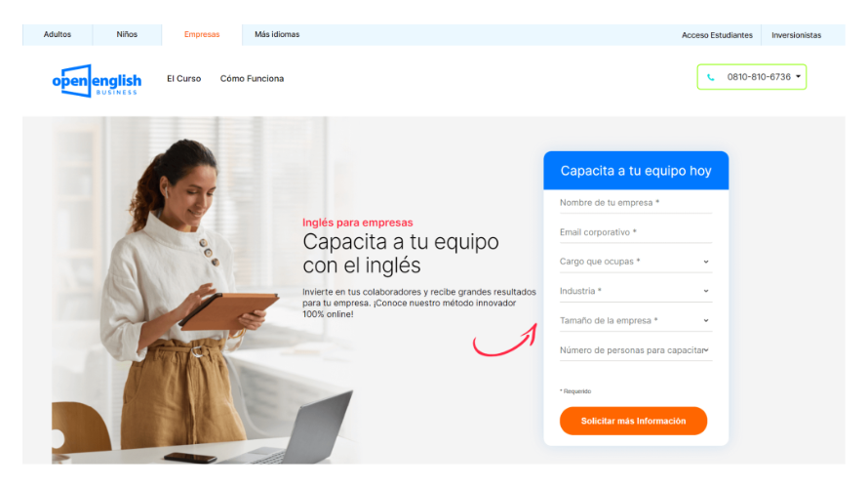Screen dimensions: 868x488
Task: Open Cómo Funciona in the navigation
Action: coord(252,79)
